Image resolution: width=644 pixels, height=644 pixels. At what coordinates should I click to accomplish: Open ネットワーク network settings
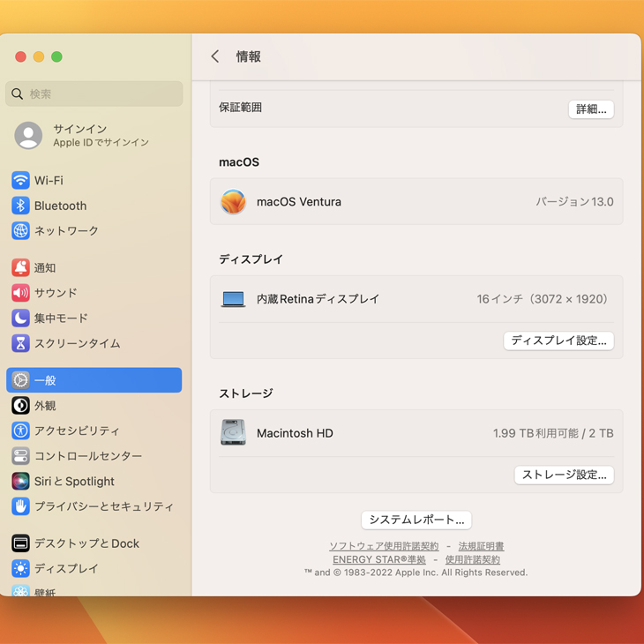tap(66, 231)
